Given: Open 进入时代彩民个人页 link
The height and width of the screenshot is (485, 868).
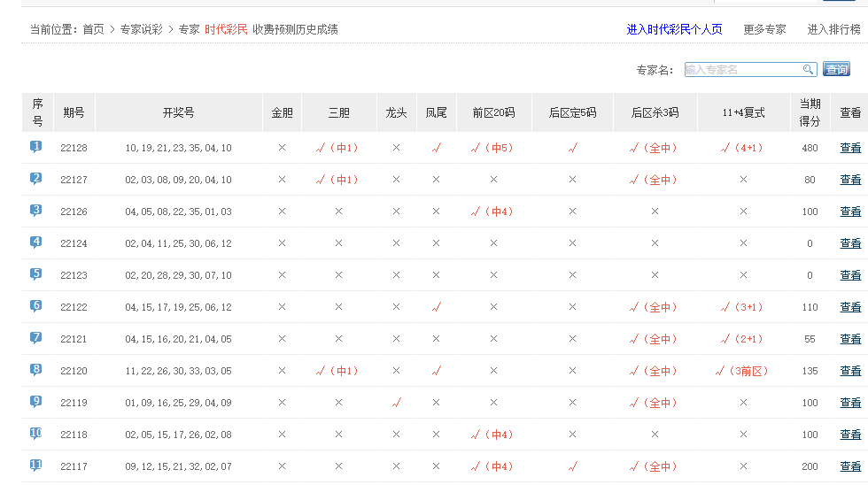Looking at the screenshot, I should [674, 29].
